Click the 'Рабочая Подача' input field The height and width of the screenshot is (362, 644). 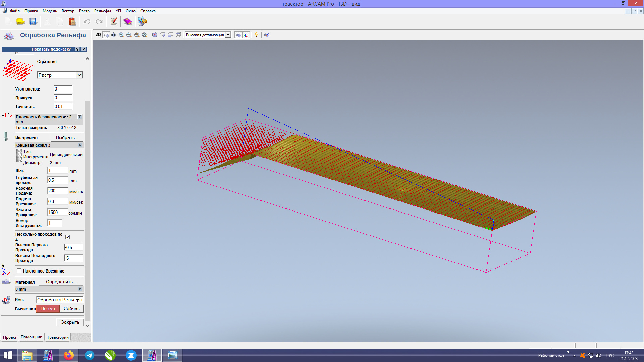click(57, 191)
